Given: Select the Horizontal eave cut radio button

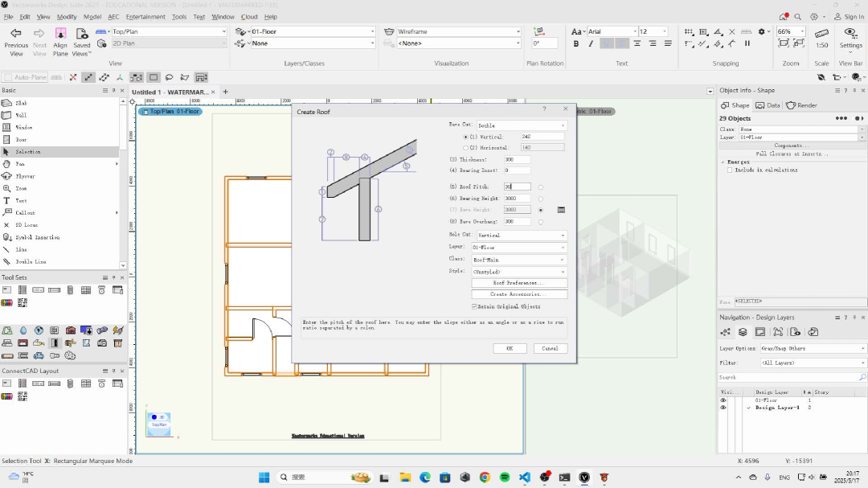Looking at the screenshot, I should pos(466,147).
